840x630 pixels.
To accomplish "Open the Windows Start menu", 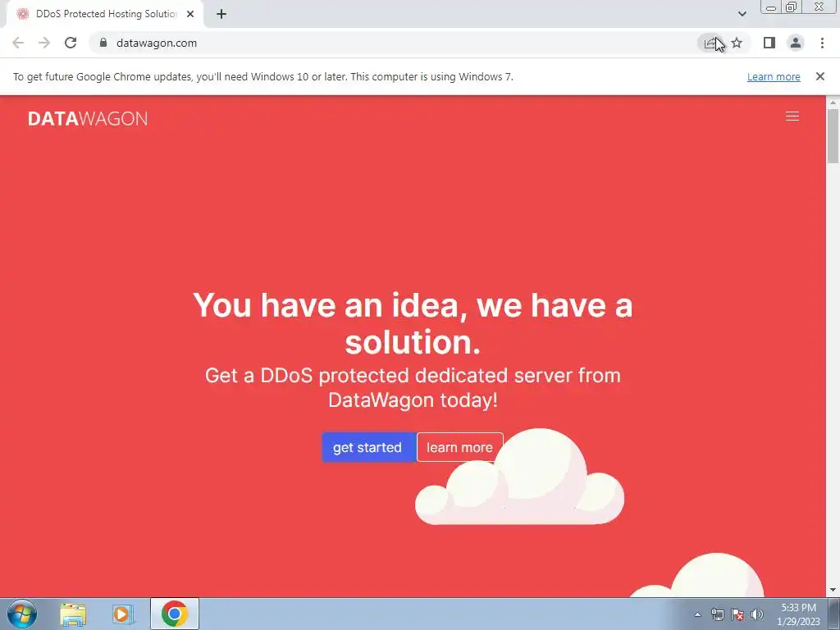I will 22,614.
